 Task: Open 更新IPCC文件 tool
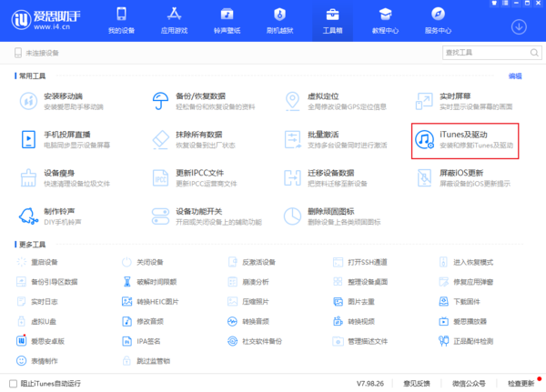[162, 177]
